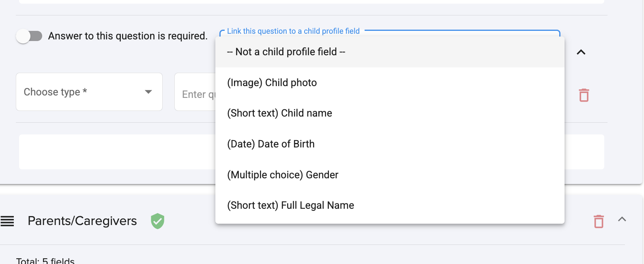Viewport: 644px width, 264px height.
Task: Click the empty white panel below the question
Action: pyautogui.click(x=117, y=152)
